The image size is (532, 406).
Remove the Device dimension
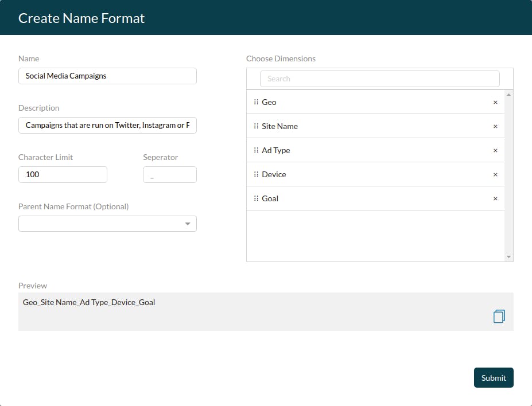495,174
